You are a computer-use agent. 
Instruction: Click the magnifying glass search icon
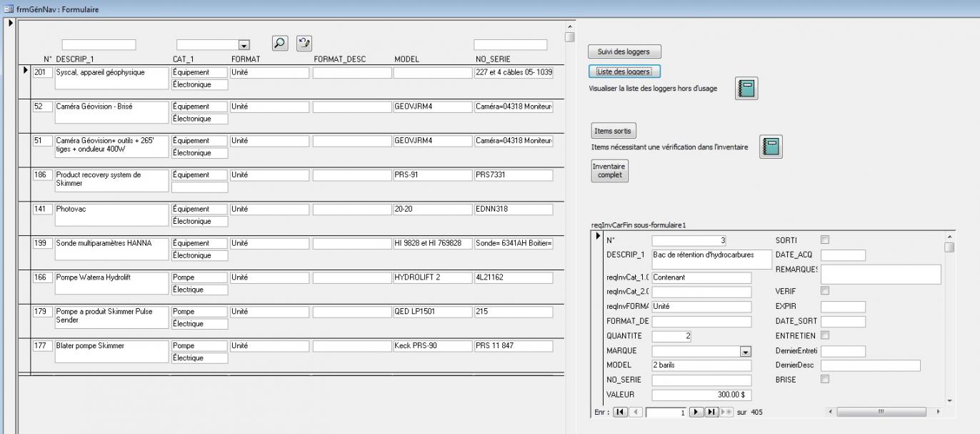(280, 43)
